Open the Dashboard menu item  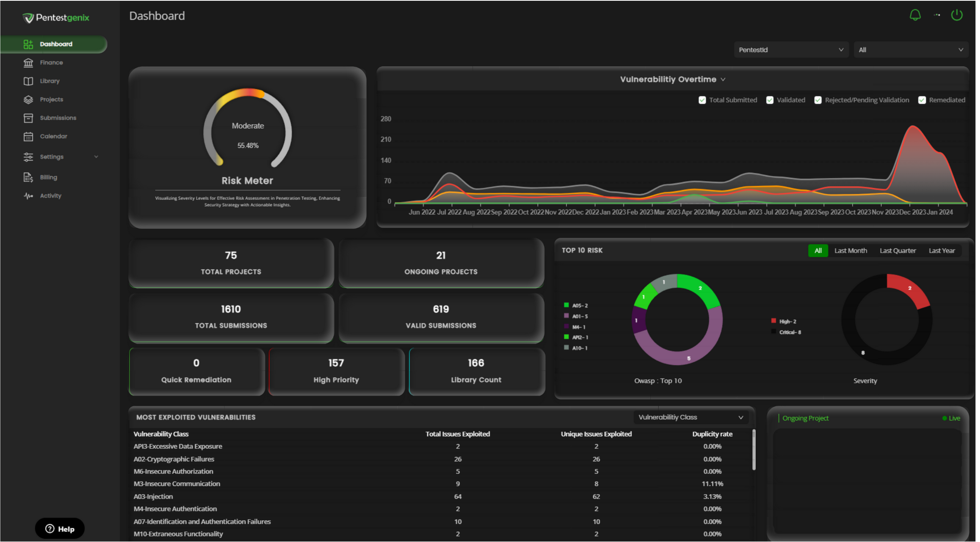pos(53,44)
